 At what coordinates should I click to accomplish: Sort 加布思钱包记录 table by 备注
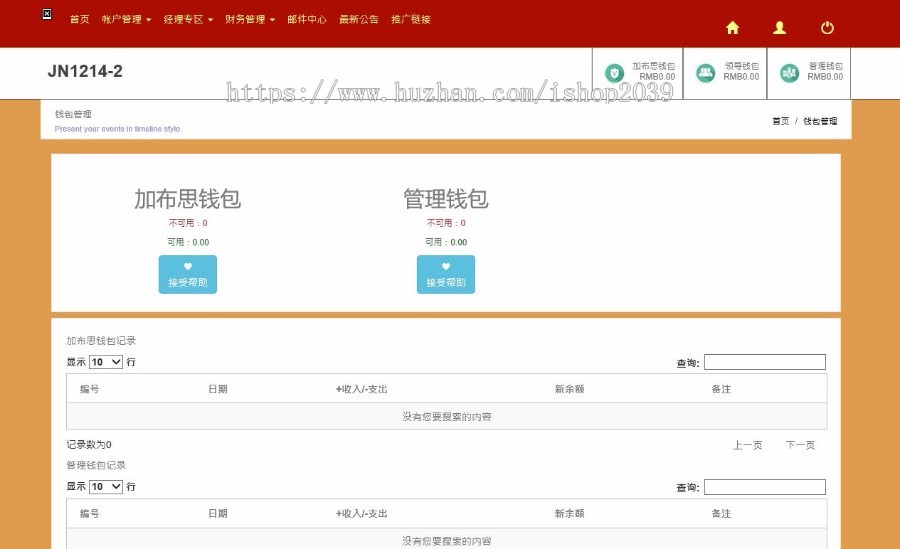(x=721, y=389)
